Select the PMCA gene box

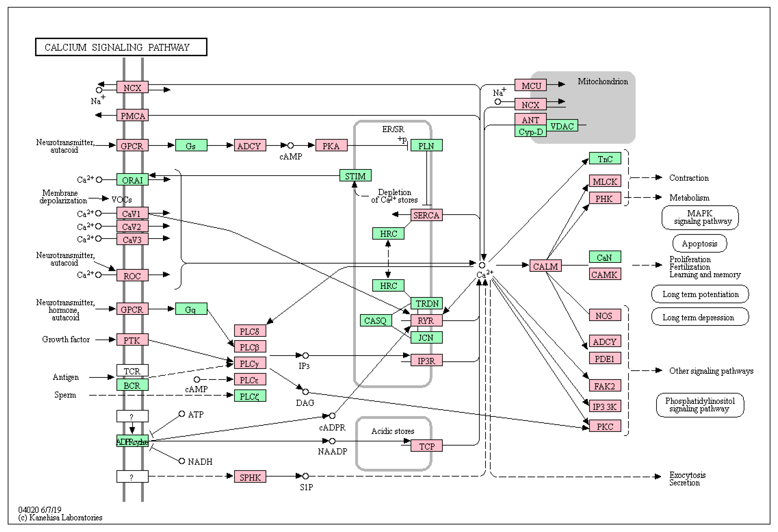coord(133,116)
